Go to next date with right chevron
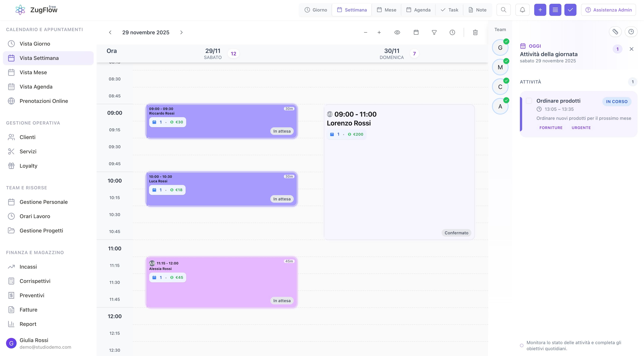 click(x=181, y=32)
